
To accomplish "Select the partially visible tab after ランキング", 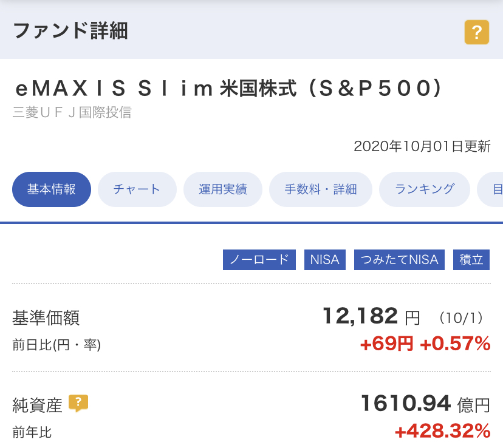I will 490,189.
